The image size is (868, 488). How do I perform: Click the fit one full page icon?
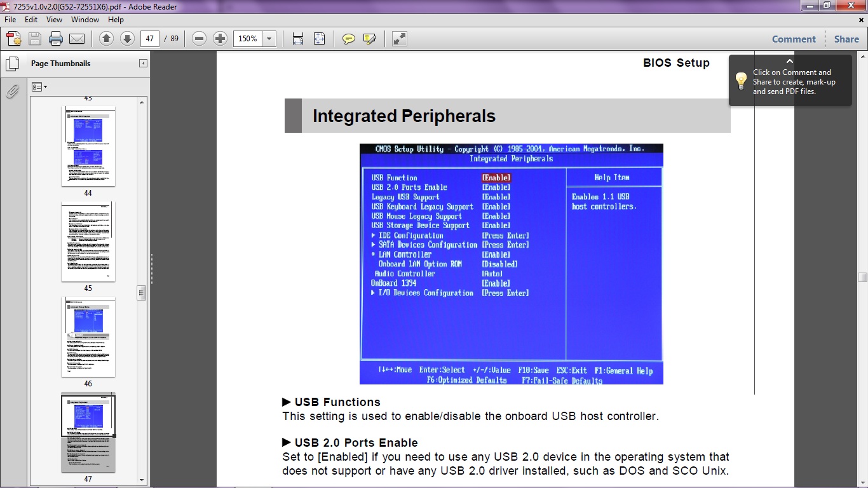(319, 39)
